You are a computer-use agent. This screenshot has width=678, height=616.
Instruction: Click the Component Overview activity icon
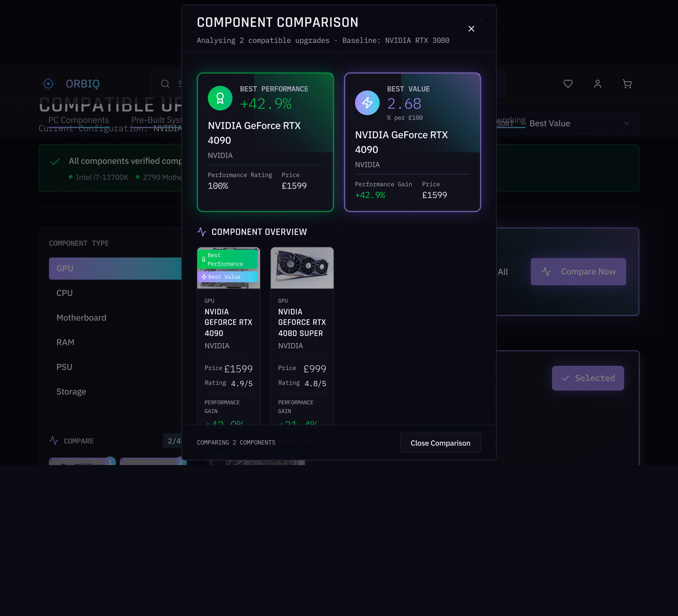[x=201, y=232]
